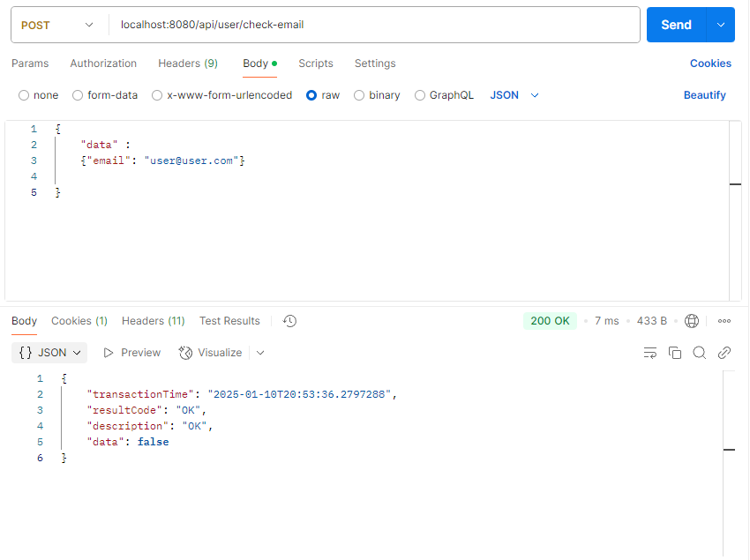Image resolution: width=750 pixels, height=560 pixels.
Task: Switch to the Scripts tab
Action: (x=316, y=63)
